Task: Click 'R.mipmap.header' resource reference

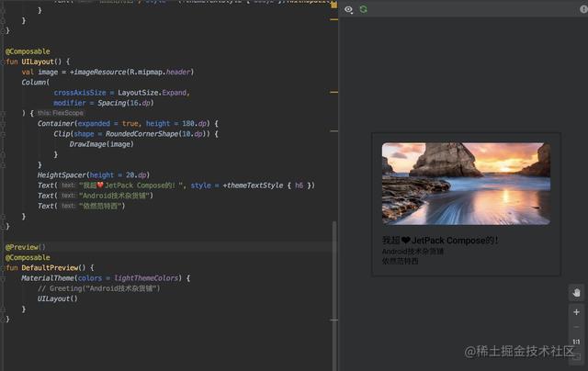Action: point(160,72)
